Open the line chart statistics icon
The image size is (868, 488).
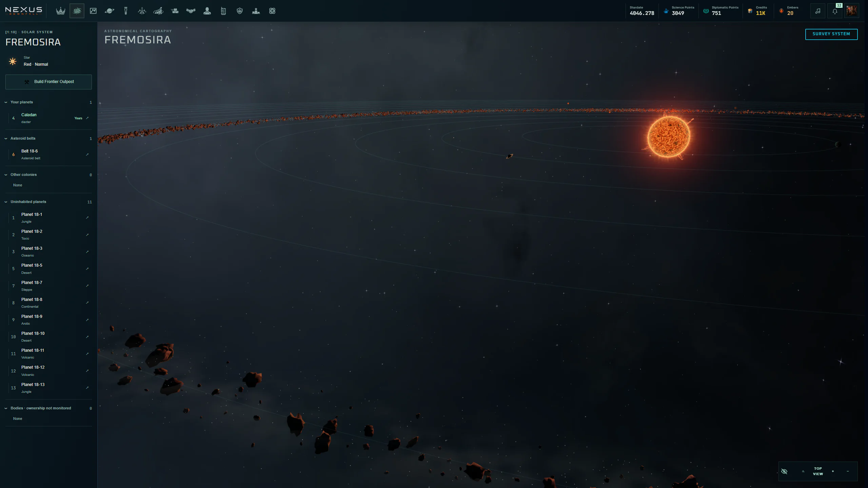(93, 11)
